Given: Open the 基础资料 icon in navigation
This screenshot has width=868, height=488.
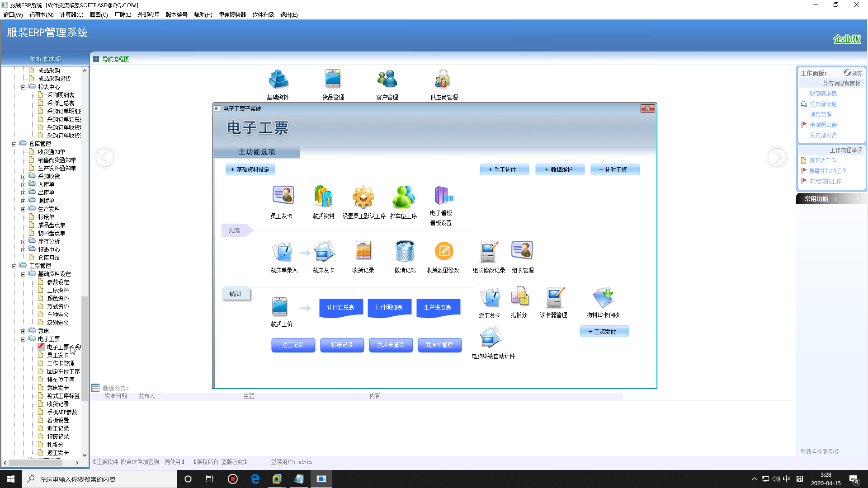Looking at the screenshot, I should 278,79.
